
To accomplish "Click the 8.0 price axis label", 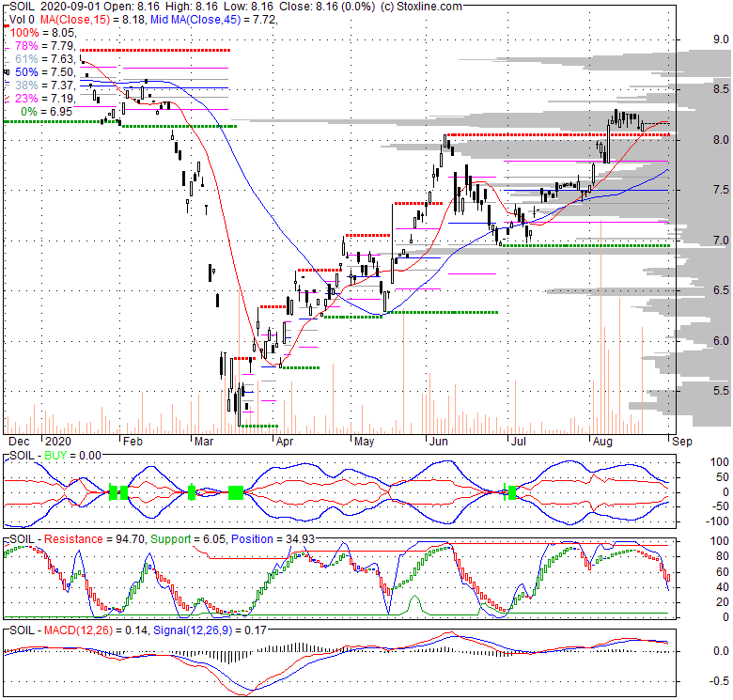I will [721, 140].
